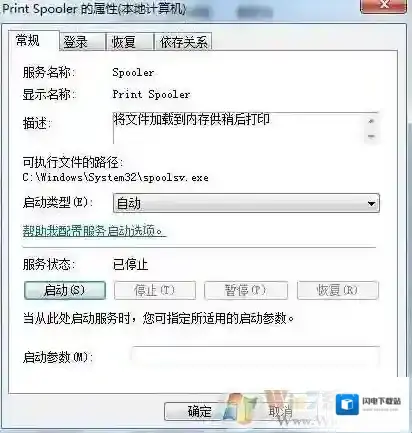Select the 自动 startup type combo box
This screenshot has height=433, width=412.
point(246,203)
